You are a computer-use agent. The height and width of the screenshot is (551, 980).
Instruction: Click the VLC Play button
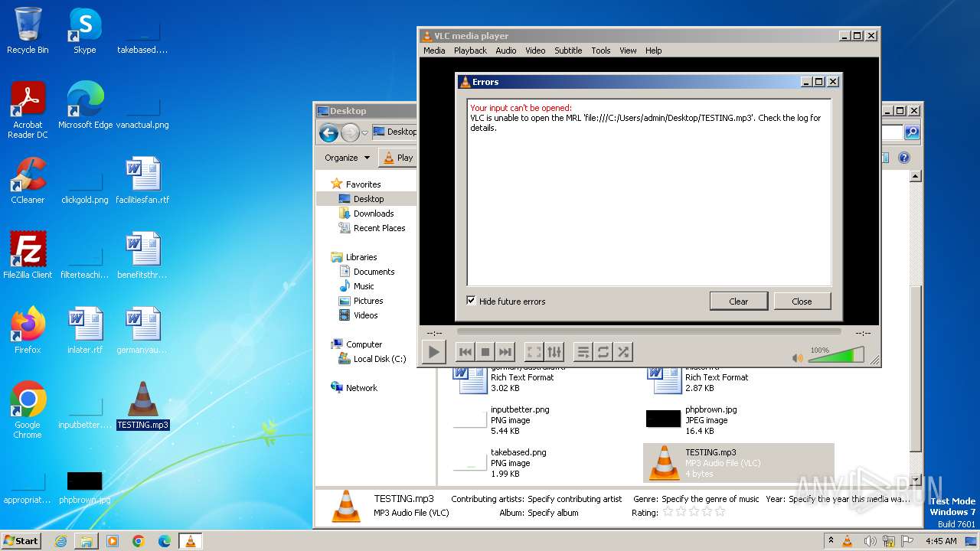pos(433,352)
